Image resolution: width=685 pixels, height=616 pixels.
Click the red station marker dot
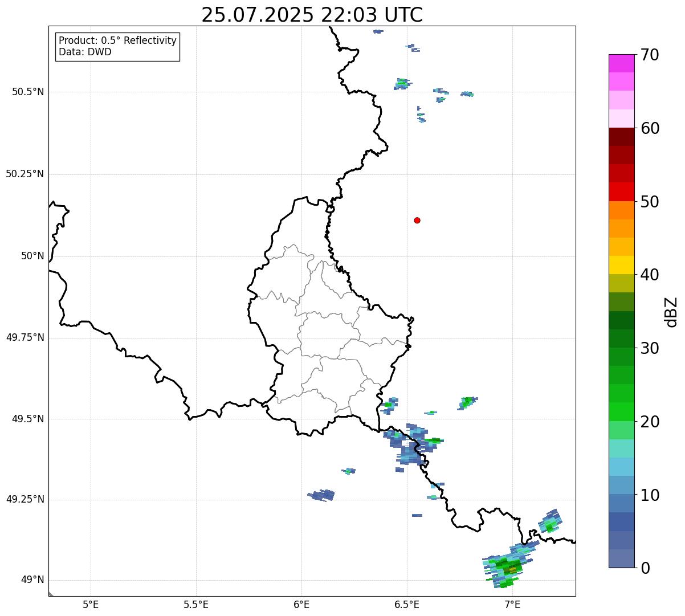click(x=417, y=220)
